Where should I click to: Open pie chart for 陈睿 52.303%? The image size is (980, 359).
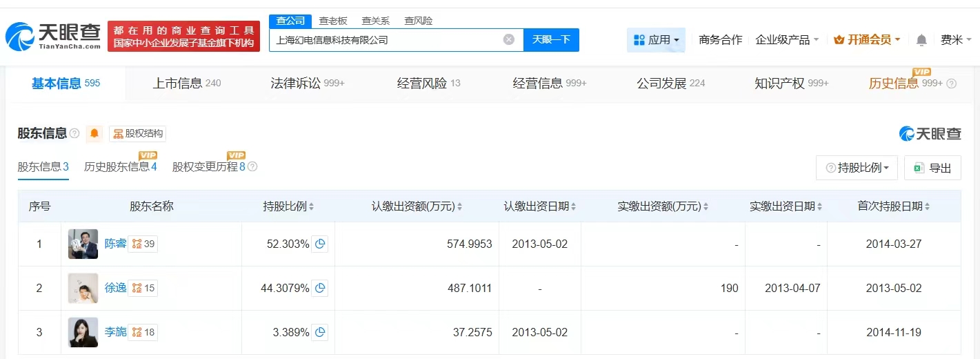(319, 244)
